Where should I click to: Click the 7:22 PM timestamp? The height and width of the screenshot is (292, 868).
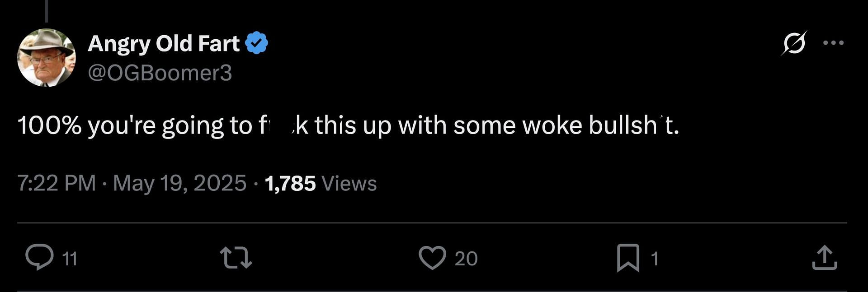point(57,183)
